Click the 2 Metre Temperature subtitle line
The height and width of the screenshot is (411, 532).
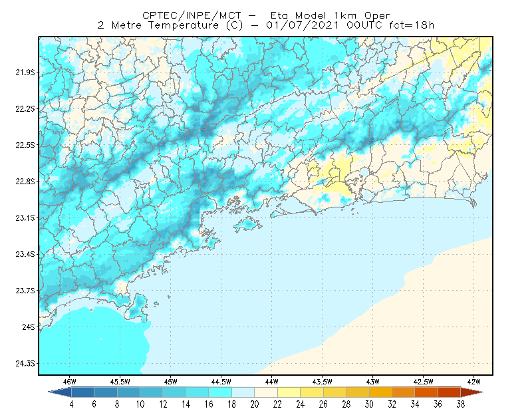coord(266,25)
